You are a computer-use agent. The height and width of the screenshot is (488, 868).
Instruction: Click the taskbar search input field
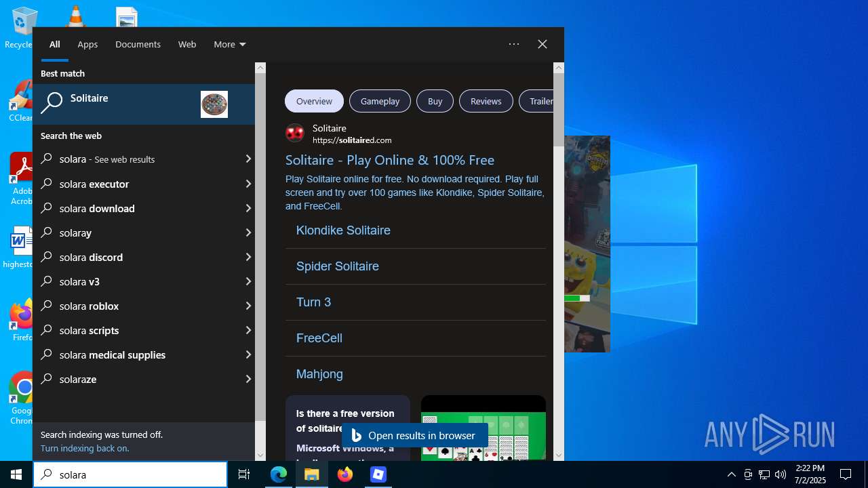[130, 474]
